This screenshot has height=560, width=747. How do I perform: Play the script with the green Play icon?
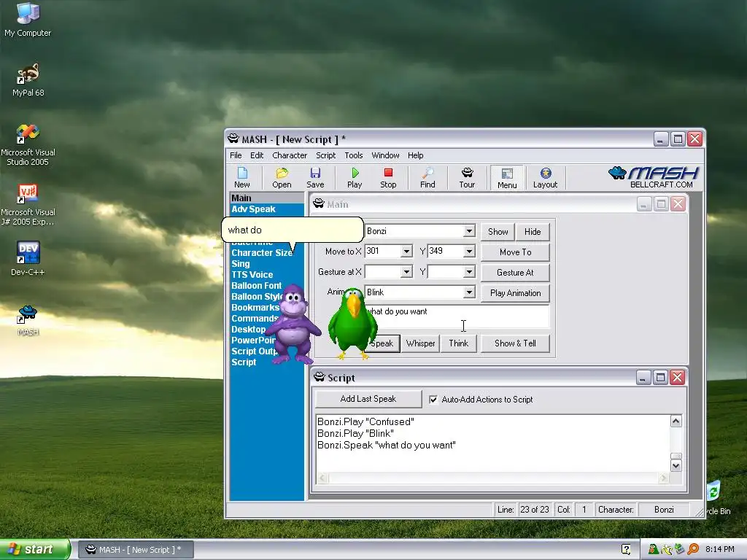[355, 178]
